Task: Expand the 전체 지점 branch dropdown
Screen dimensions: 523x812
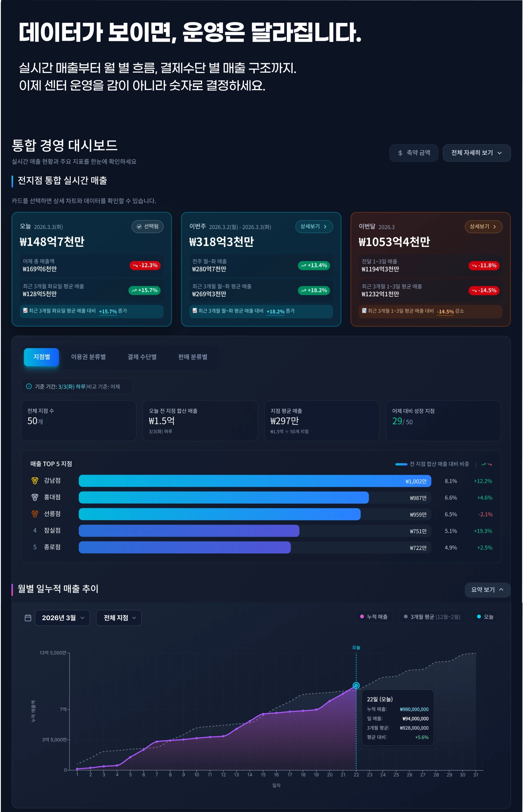Action: pyautogui.click(x=119, y=618)
